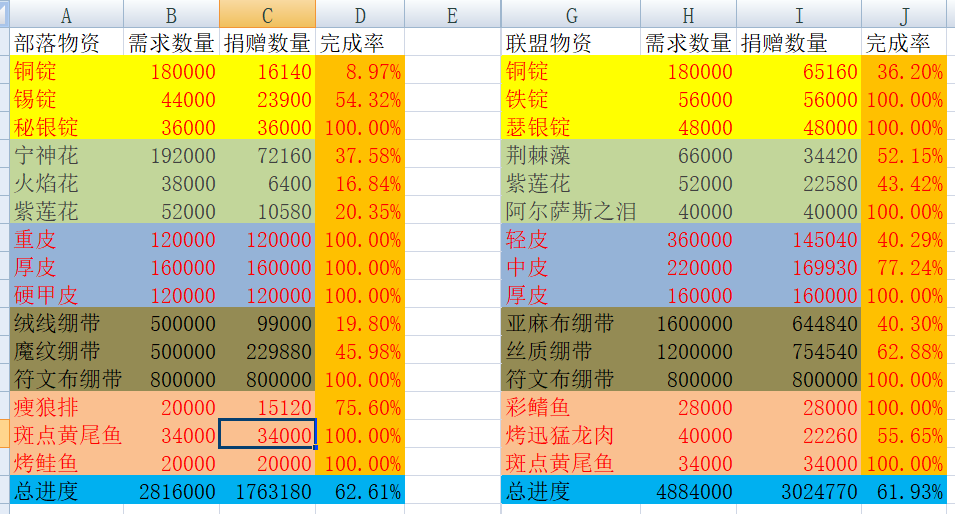Image resolution: width=955 pixels, height=514 pixels.
Task: Click the total 62.61% progress cell
Action: tap(360, 491)
